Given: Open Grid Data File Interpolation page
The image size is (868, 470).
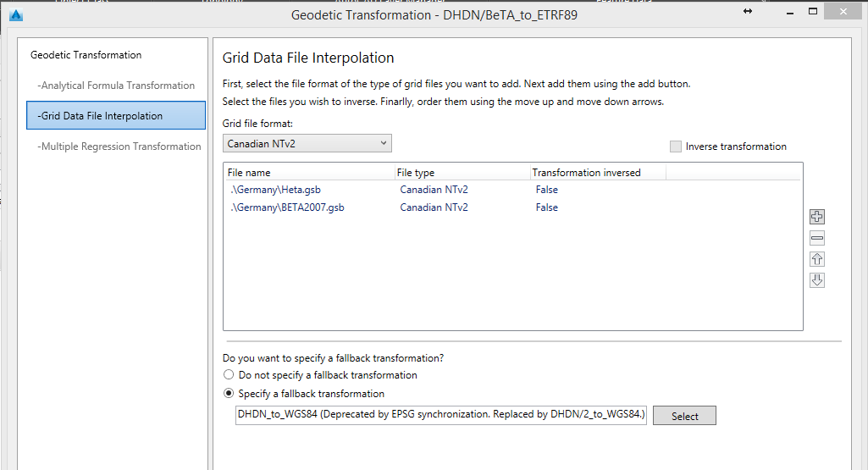Looking at the screenshot, I should pyautogui.click(x=116, y=115).
